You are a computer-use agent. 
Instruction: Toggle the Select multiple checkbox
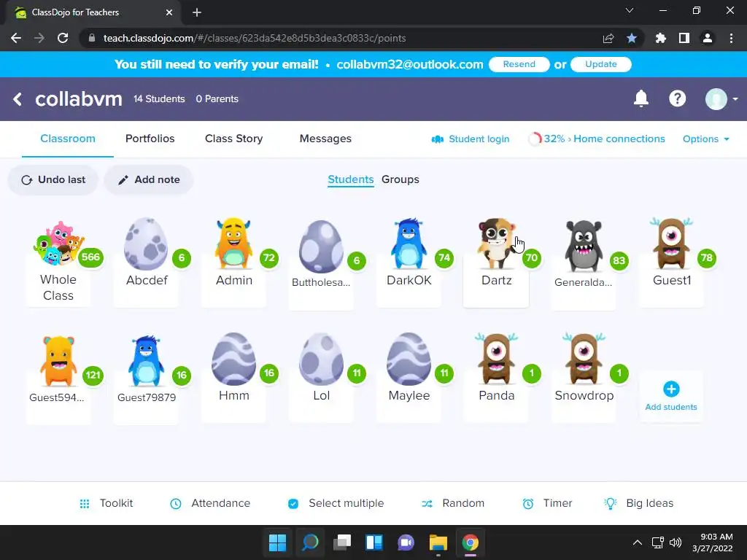click(293, 503)
